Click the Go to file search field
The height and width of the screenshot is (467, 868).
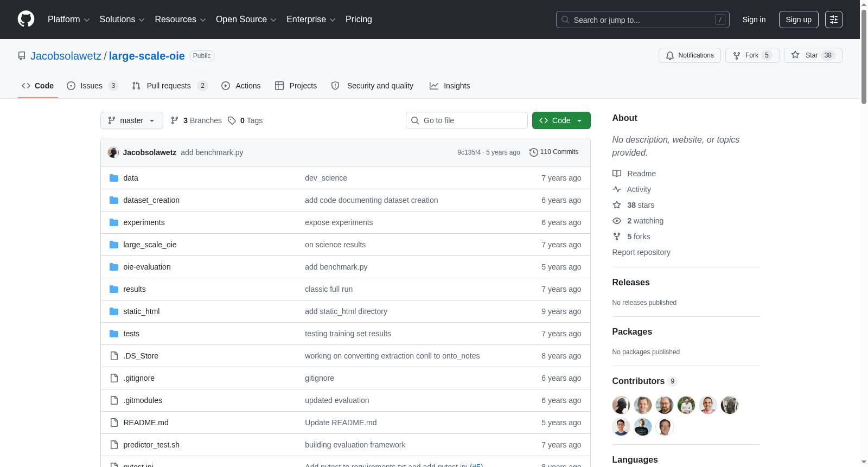pos(467,120)
